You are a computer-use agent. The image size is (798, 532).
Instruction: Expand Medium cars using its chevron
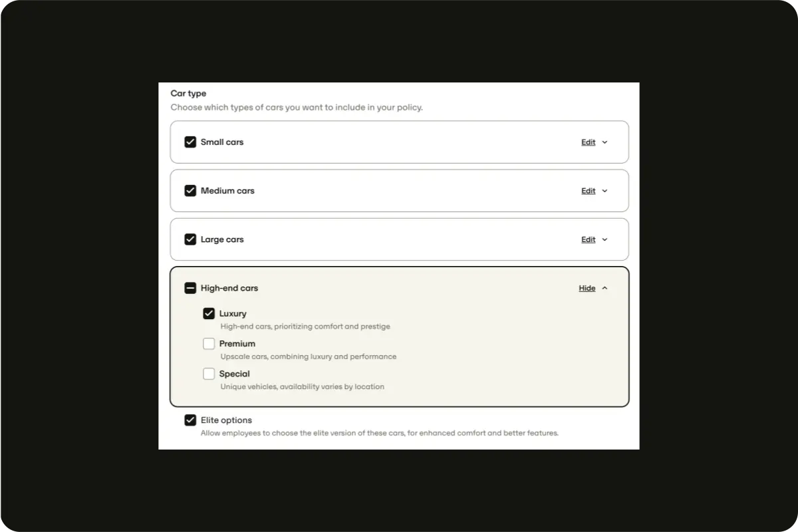tap(604, 191)
